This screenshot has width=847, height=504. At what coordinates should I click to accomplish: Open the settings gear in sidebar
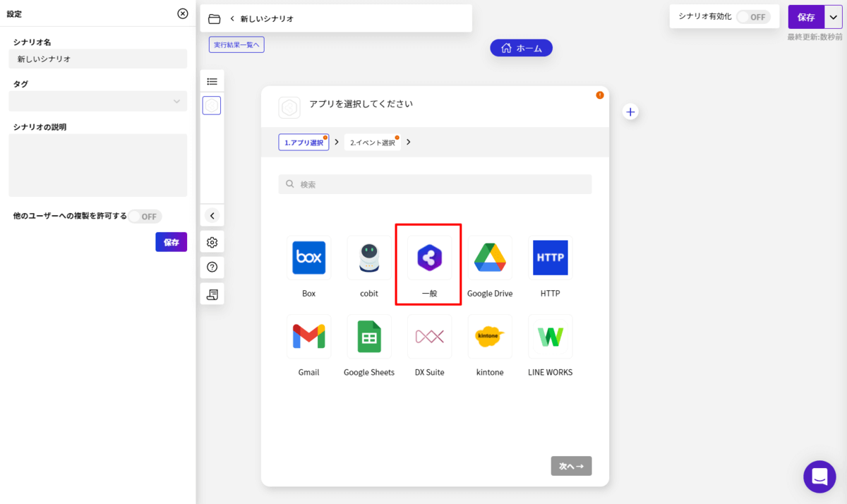pos(212,242)
